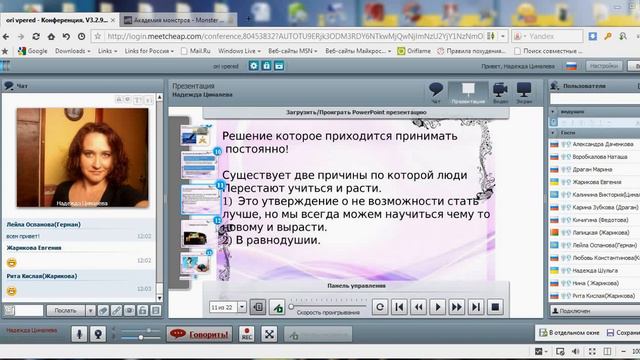Open conference settings gear icon
The height and width of the screenshot is (360, 640).
pyautogui.click(x=253, y=66)
